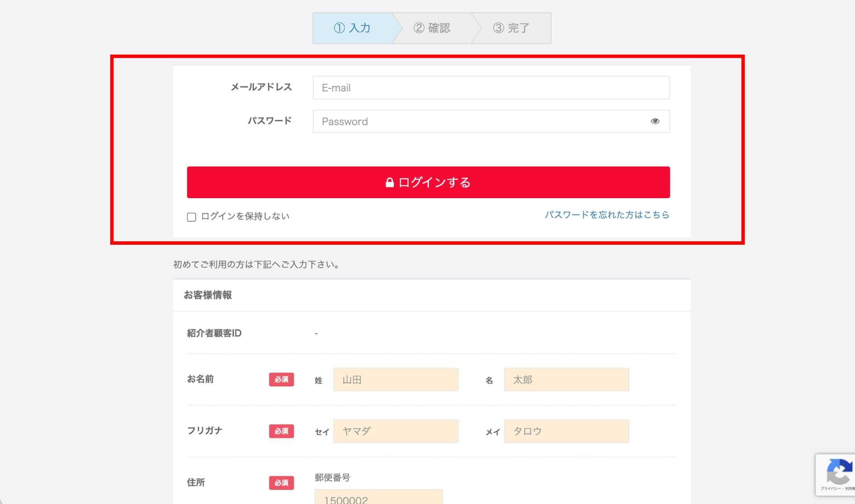
Task: Click the 名 field showing 太郎
Action: click(x=566, y=379)
